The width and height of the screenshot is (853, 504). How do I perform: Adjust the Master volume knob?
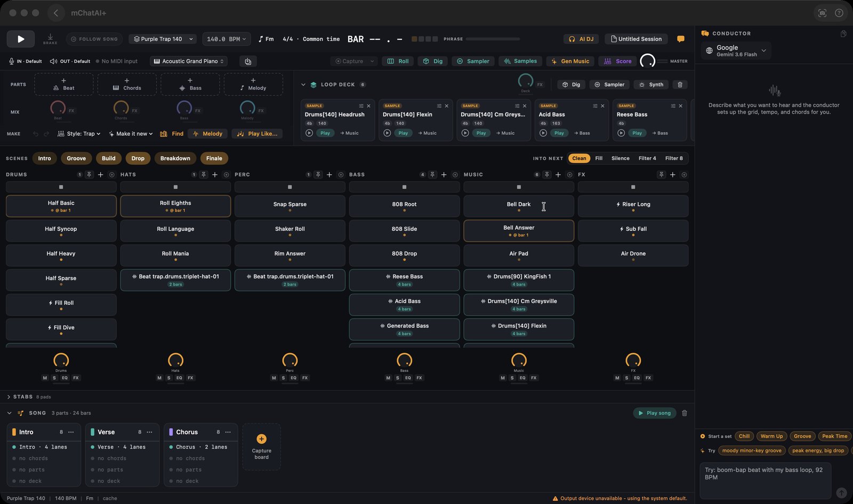(x=648, y=61)
